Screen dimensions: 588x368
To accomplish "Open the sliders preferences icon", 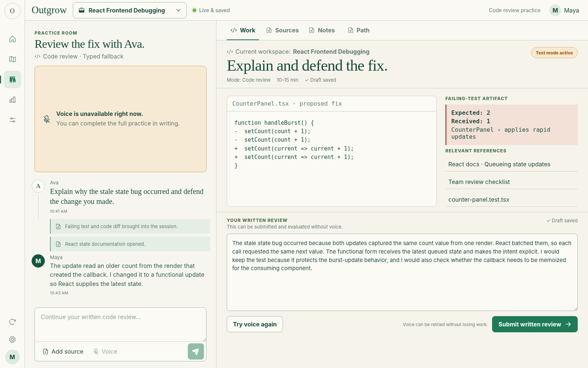I will pyautogui.click(x=12, y=120).
